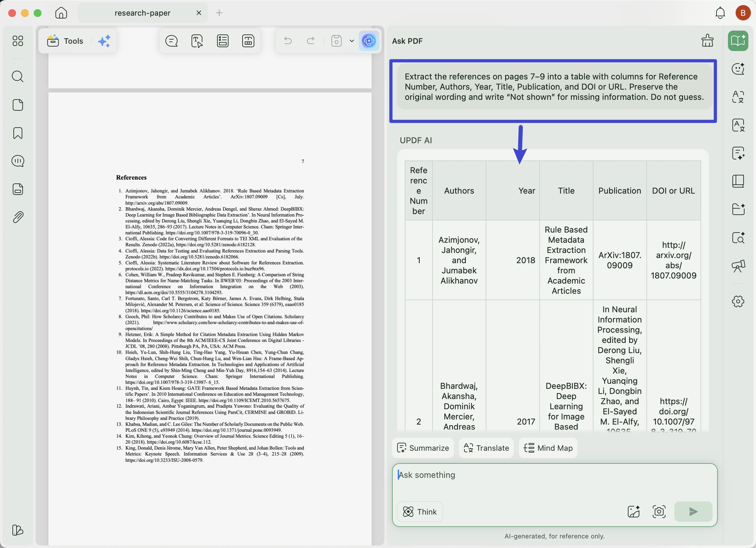Click the Mind Map button
The image size is (756, 548).
tap(548, 448)
